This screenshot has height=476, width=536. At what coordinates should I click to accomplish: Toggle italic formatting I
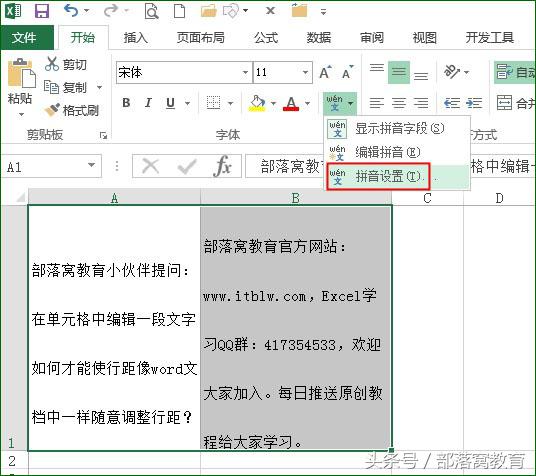148,103
